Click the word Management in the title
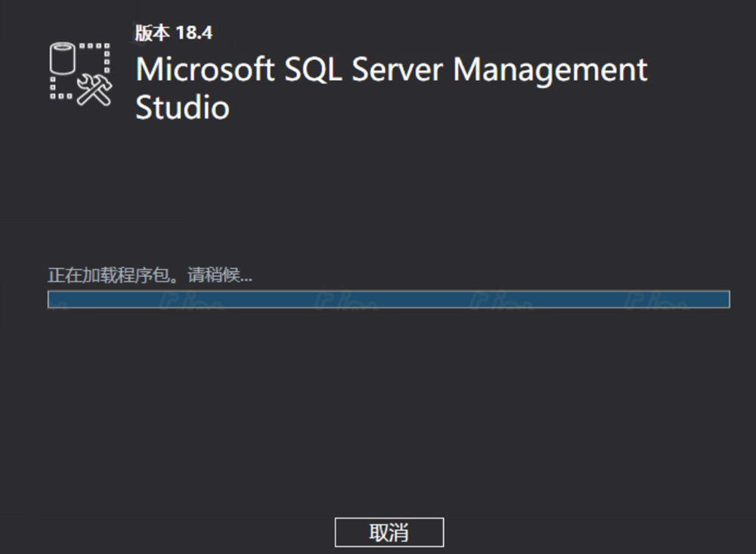Image resolution: width=756 pixels, height=554 pixels. click(550, 70)
